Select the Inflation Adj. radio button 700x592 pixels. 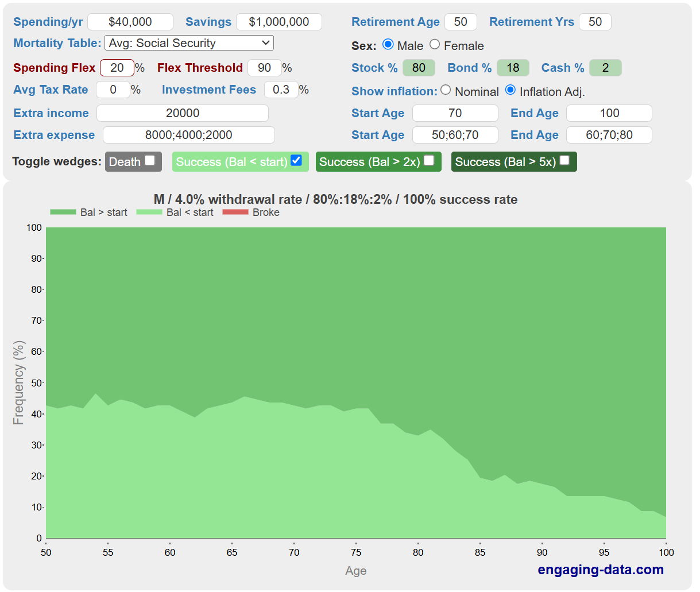coord(511,90)
